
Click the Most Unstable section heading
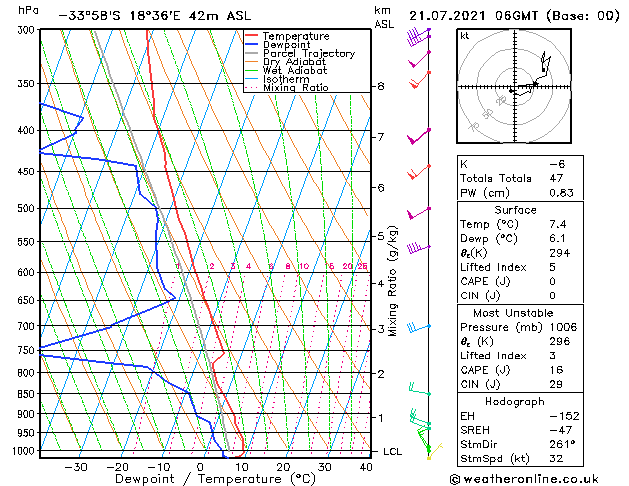[513, 313]
